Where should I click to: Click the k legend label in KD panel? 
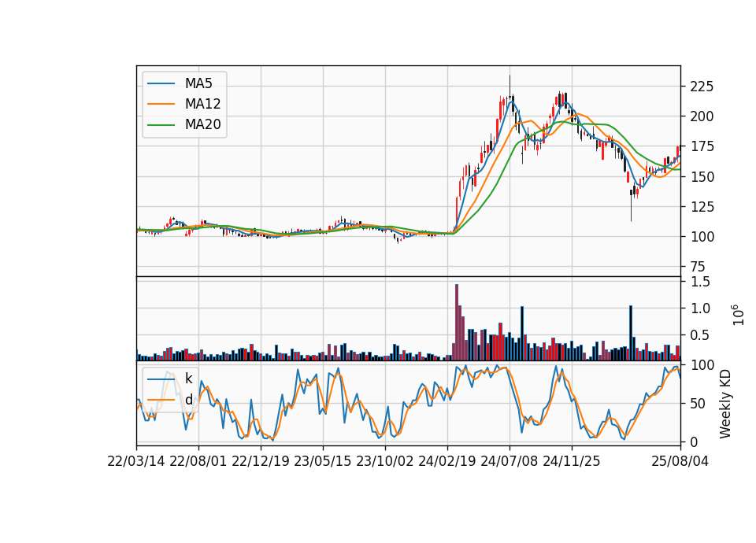[x=188, y=379]
